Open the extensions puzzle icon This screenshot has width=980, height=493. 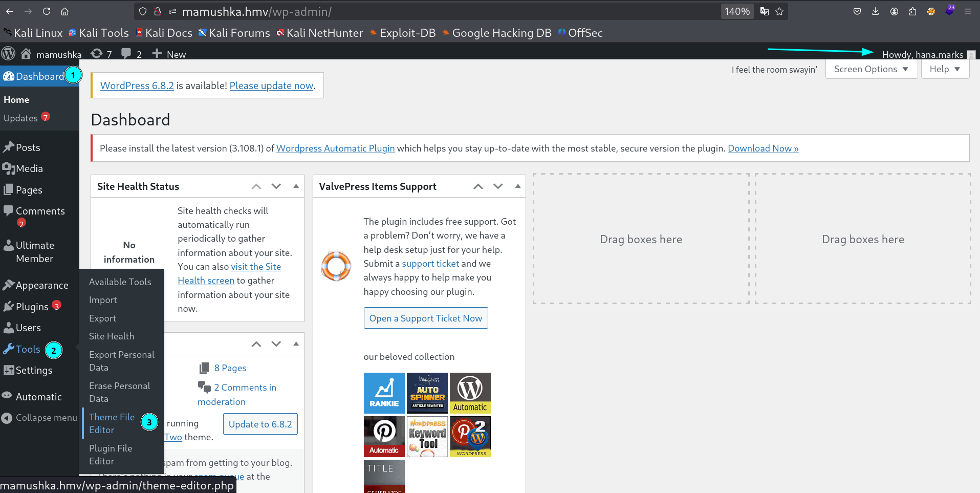[x=912, y=11]
